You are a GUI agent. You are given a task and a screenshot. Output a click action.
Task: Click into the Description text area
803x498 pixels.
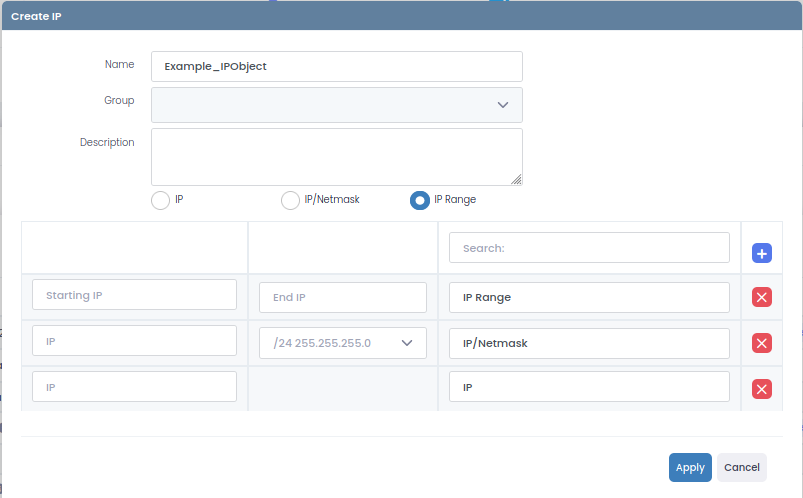pyautogui.click(x=336, y=156)
